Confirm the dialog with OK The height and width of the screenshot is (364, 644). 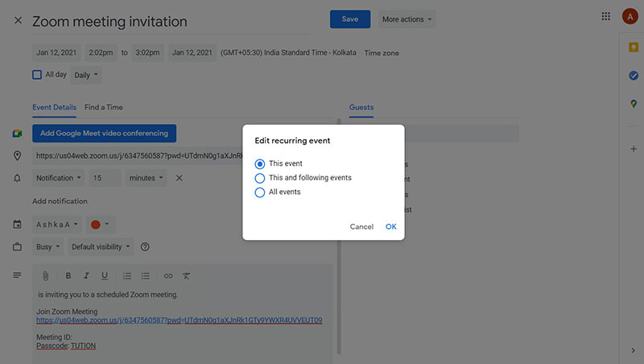[390, 227]
